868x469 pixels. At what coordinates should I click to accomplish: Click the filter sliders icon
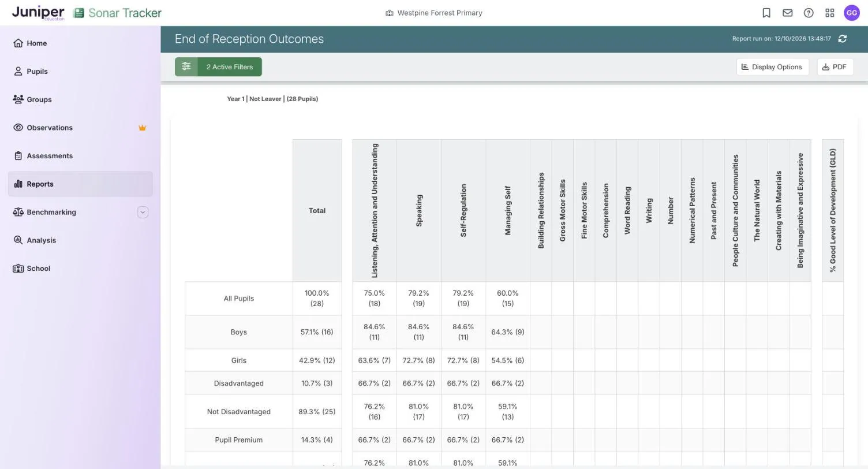tap(186, 66)
